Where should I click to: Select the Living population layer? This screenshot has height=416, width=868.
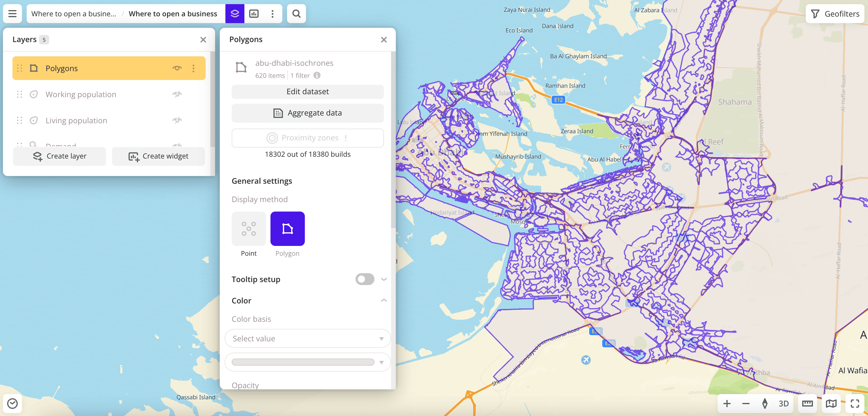(76, 120)
